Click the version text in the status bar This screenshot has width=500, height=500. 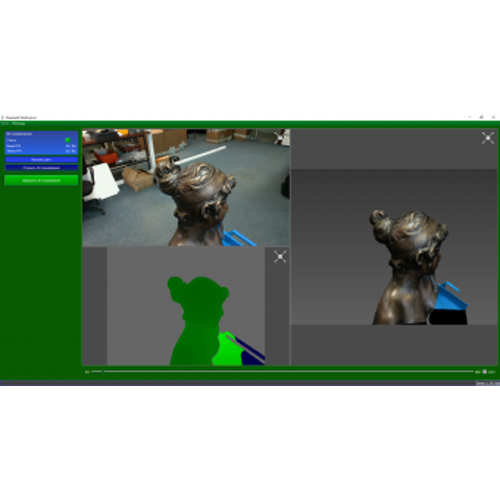pyautogui.click(x=488, y=383)
